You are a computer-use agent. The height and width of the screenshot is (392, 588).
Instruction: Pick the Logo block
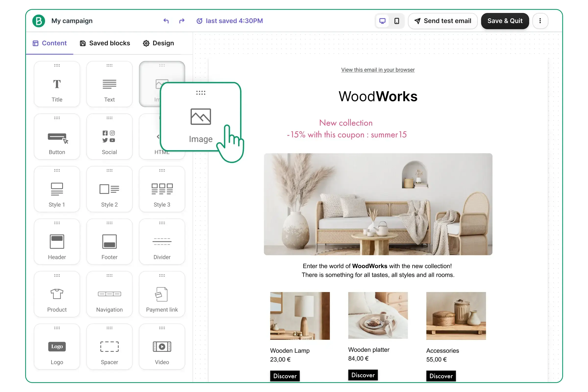click(57, 346)
